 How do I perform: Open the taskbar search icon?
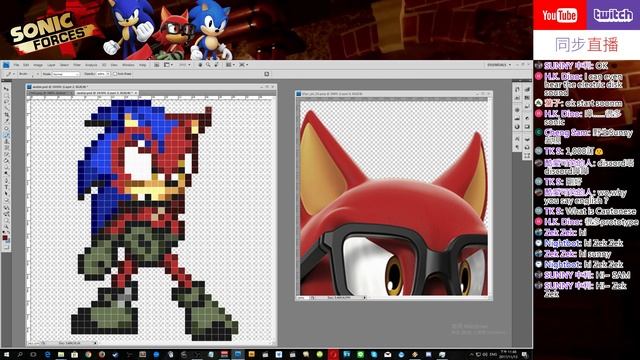(20, 354)
